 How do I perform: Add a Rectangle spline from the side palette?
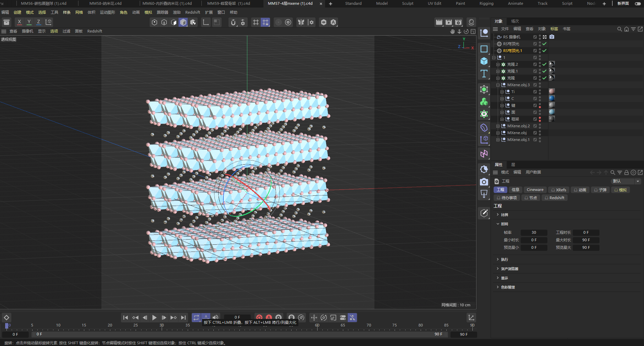tap(484, 49)
